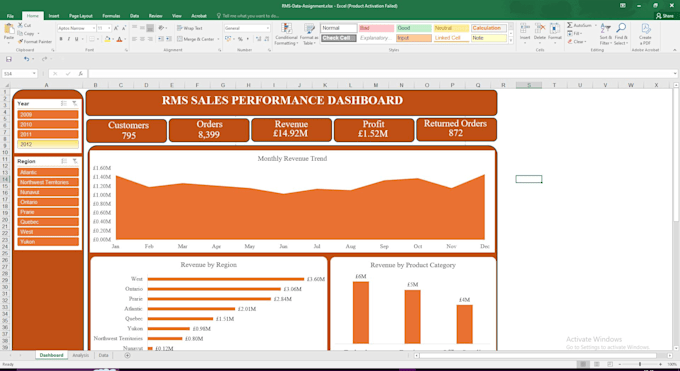Image resolution: width=680 pixels, height=371 pixels.
Task: Click the Share button
Action: click(x=665, y=16)
